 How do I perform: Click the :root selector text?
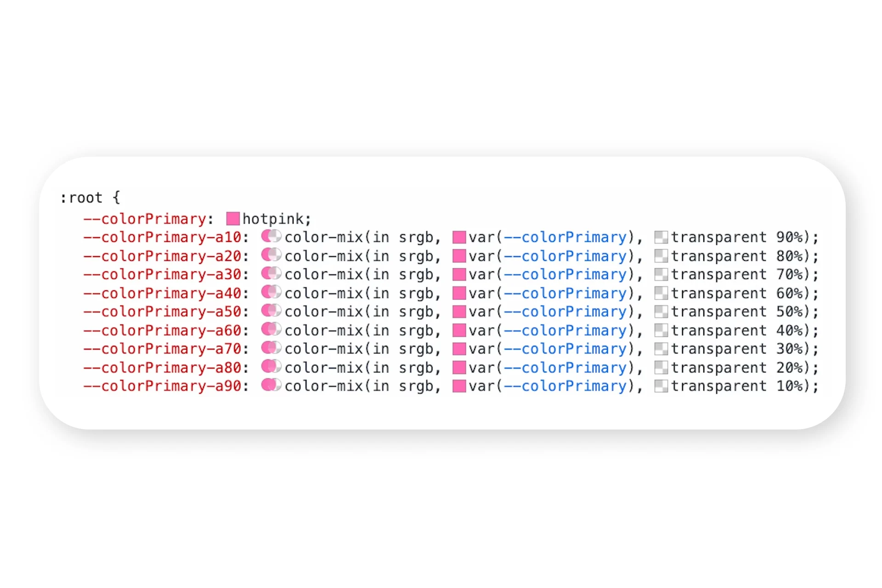point(81,198)
